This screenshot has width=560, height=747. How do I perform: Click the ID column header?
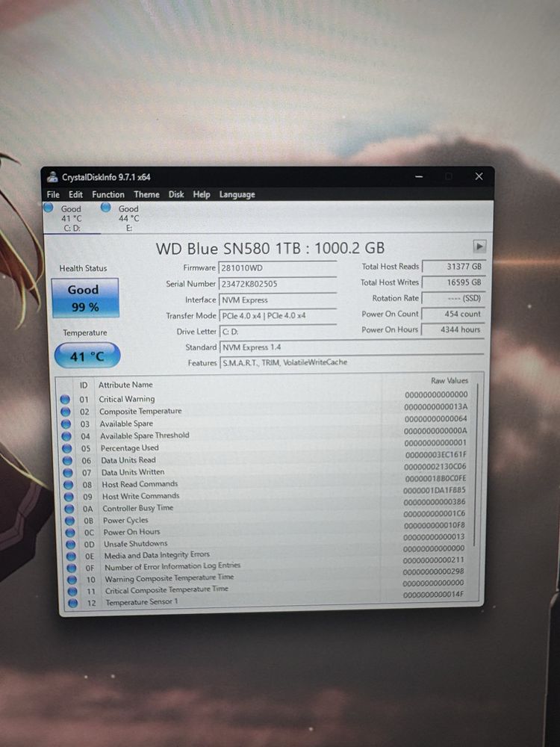click(84, 385)
